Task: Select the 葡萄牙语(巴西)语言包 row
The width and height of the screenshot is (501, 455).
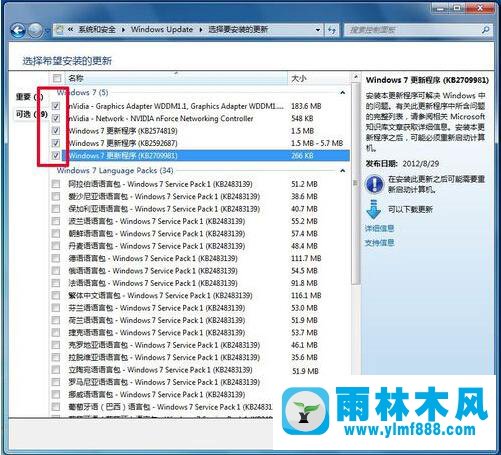Action: point(162,407)
